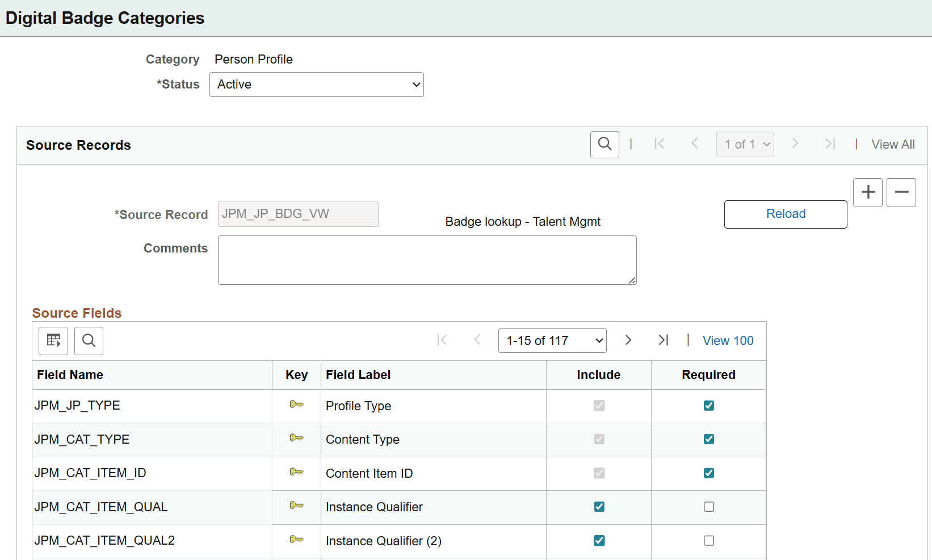The width and height of the screenshot is (932, 560).
Task: Toggle Required checkbox for Content Item ID
Action: tap(709, 473)
